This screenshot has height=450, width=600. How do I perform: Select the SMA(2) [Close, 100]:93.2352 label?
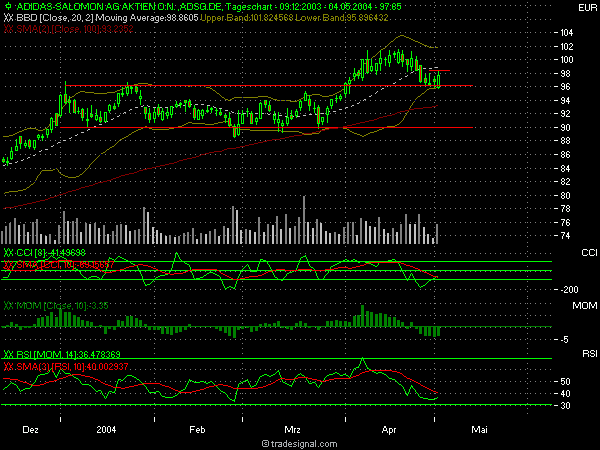click(74, 29)
